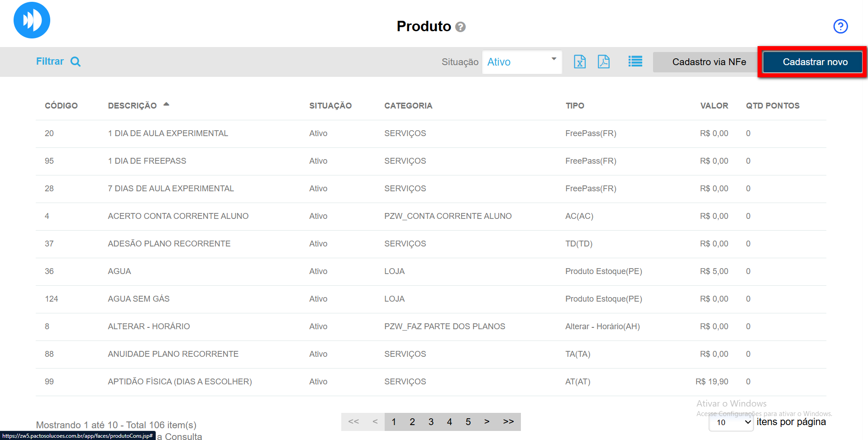This screenshot has width=868, height=440.
Task: Open the ADESÃO PLANO RECORRENTE row
Action: [169, 244]
